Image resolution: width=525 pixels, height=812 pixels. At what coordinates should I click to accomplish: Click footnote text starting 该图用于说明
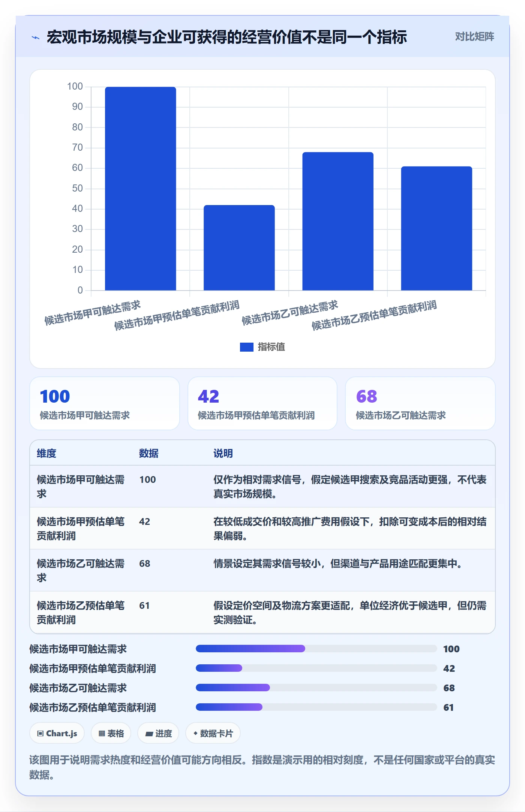point(262,767)
